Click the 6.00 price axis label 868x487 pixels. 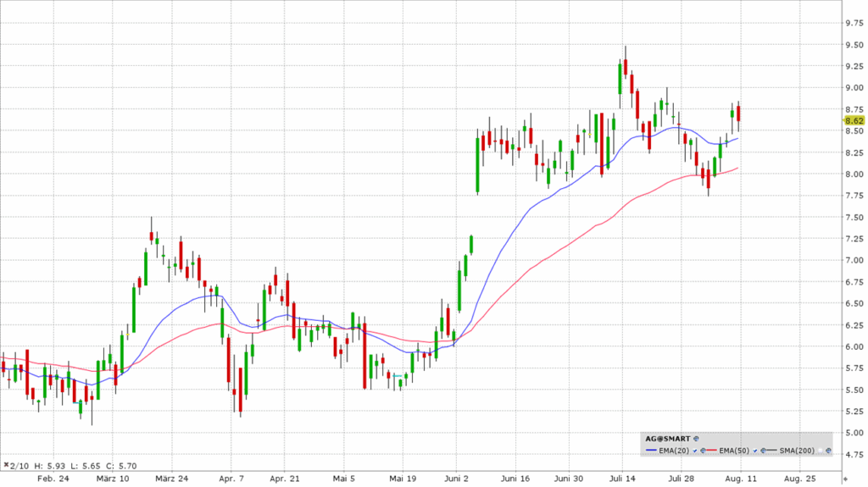click(854, 346)
